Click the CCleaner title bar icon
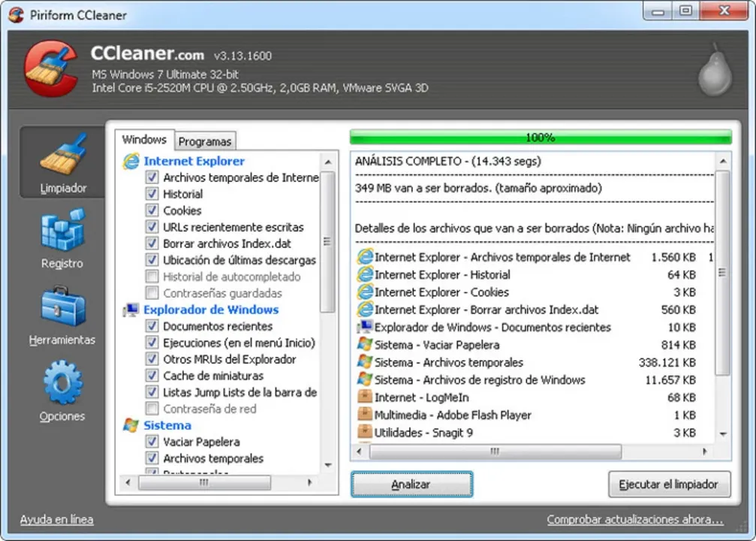Image resolution: width=756 pixels, height=541 pixels. [x=16, y=14]
